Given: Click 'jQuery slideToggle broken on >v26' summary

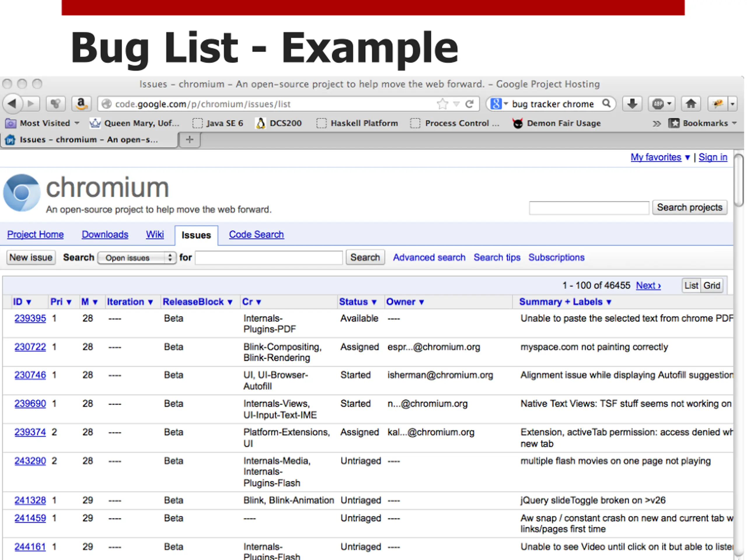Looking at the screenshot, I should pyautogui.click(x=593, y=500).
